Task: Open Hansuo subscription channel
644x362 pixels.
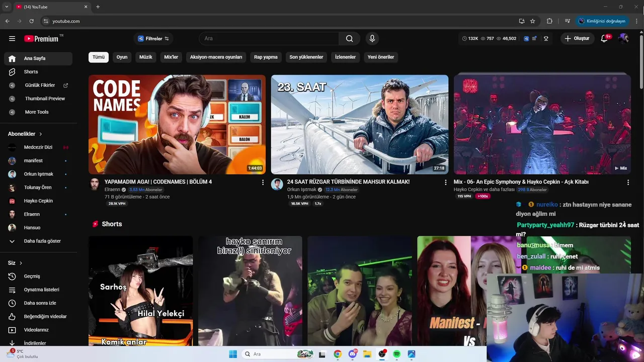Action: pos(38,228)
